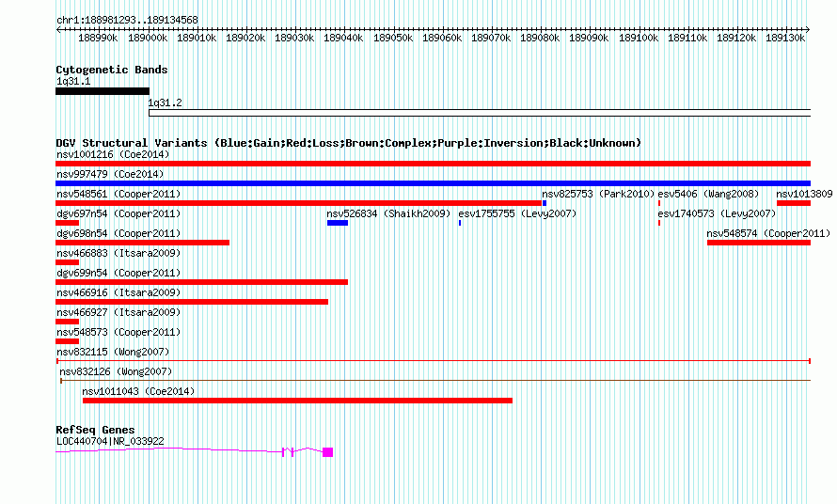Click the 189000k ruler tick label
837x504 pixels.
click(148, 38)
